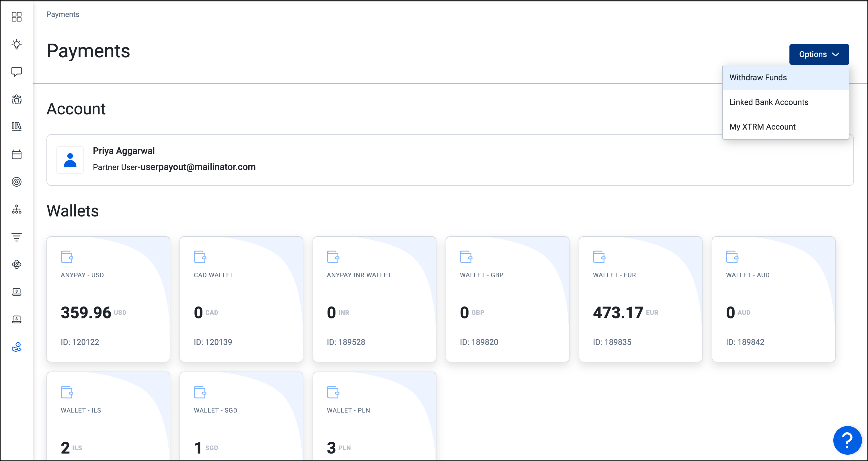Open the target goals icon in sidebar
868x461 pixels.
tap(17, 182)
